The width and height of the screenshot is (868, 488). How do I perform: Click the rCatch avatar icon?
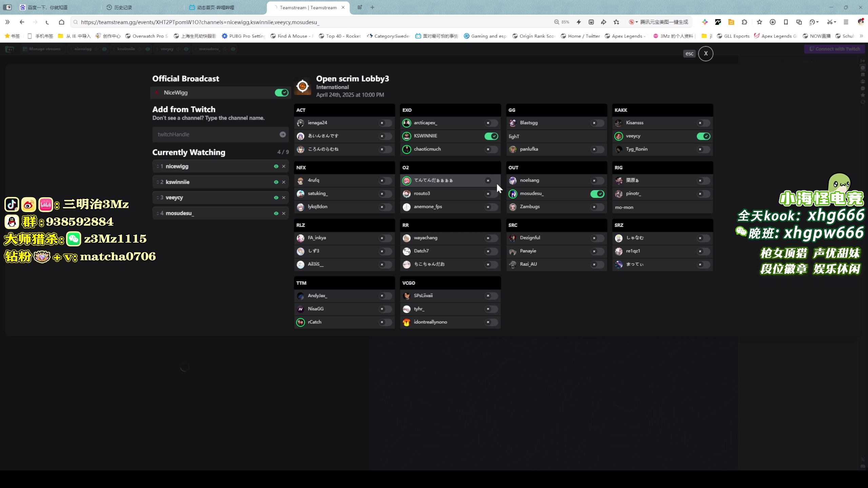(x=300, y=322)
